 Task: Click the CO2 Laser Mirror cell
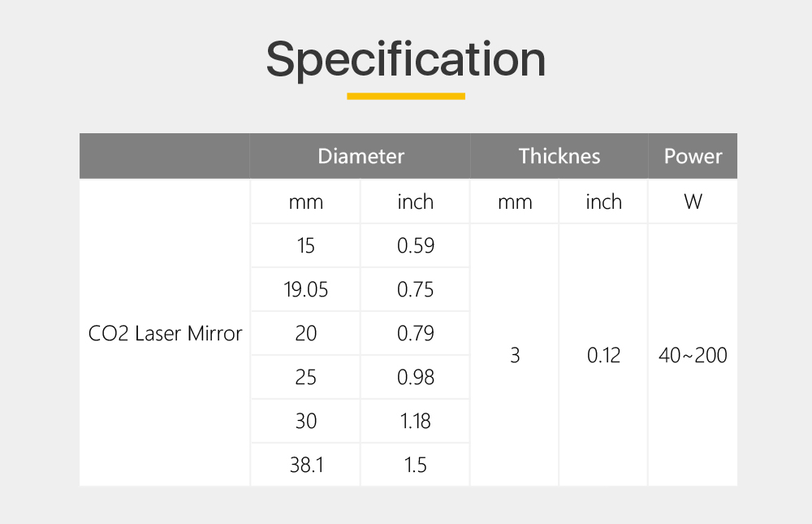click(165, 333)
